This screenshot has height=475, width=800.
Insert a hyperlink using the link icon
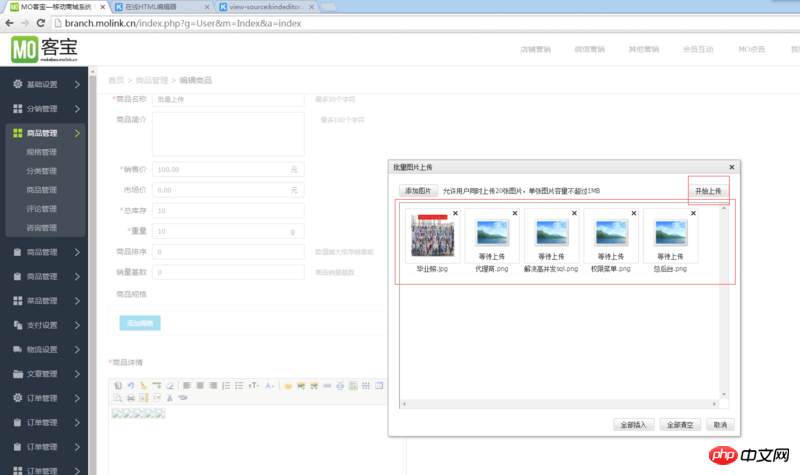click(327, 386)
